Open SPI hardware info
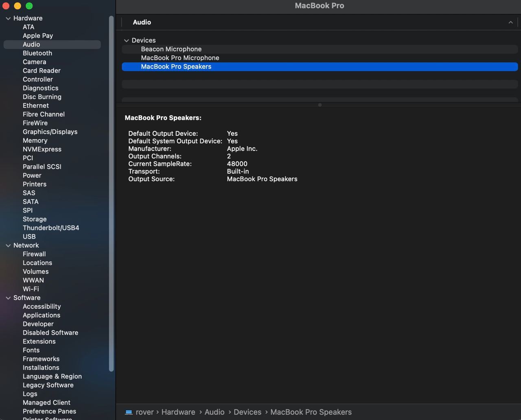Screen dimensions: 521x420 tap(28, 211)
